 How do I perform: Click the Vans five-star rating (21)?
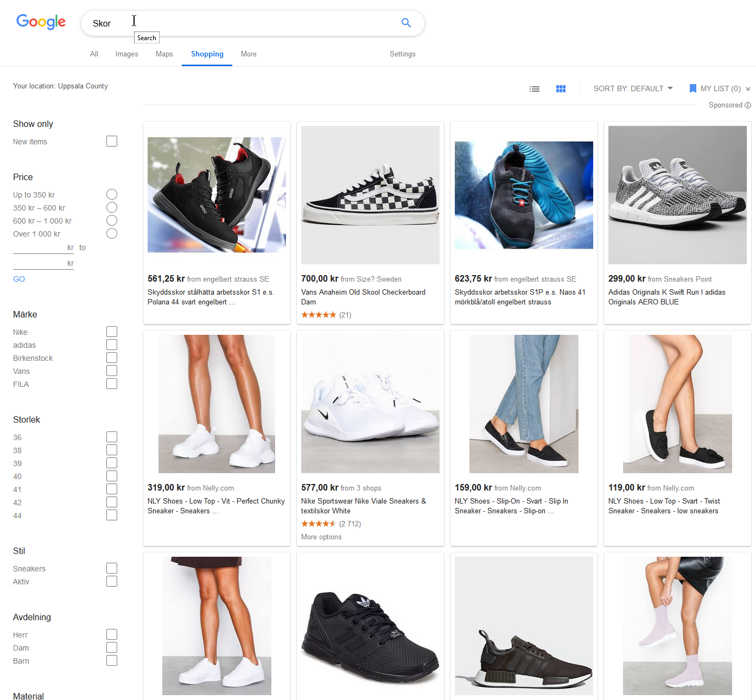(x=326, y=315)
